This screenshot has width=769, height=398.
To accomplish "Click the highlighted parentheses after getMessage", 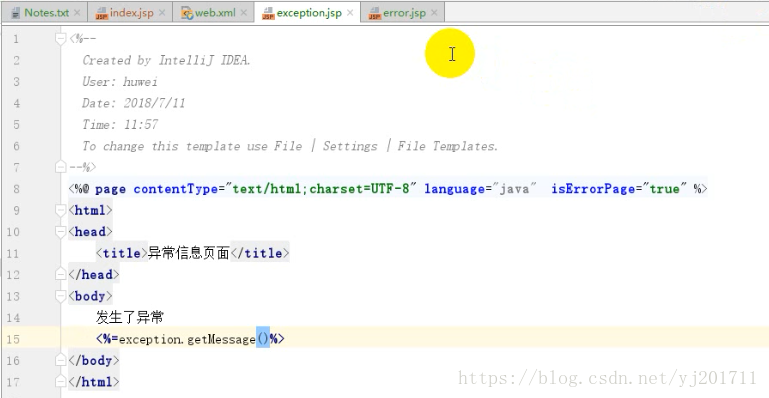I will tap(262, 339).
